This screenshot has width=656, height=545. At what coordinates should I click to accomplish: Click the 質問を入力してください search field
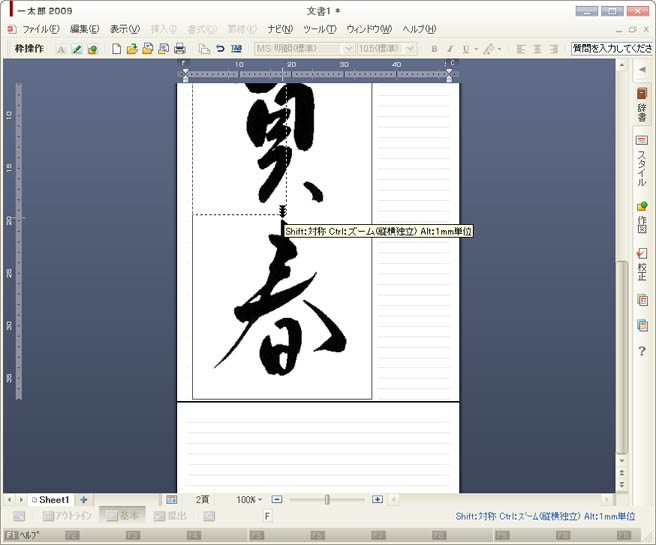612,48
